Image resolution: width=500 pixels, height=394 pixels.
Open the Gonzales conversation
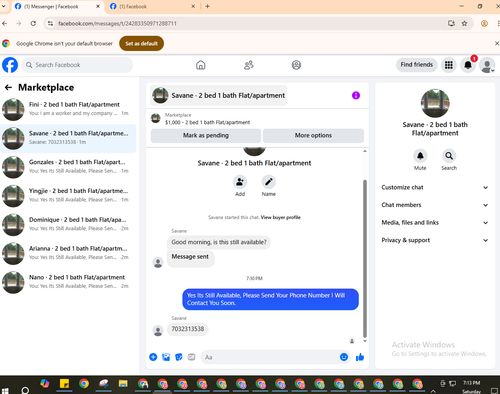(x=68, y=167)
